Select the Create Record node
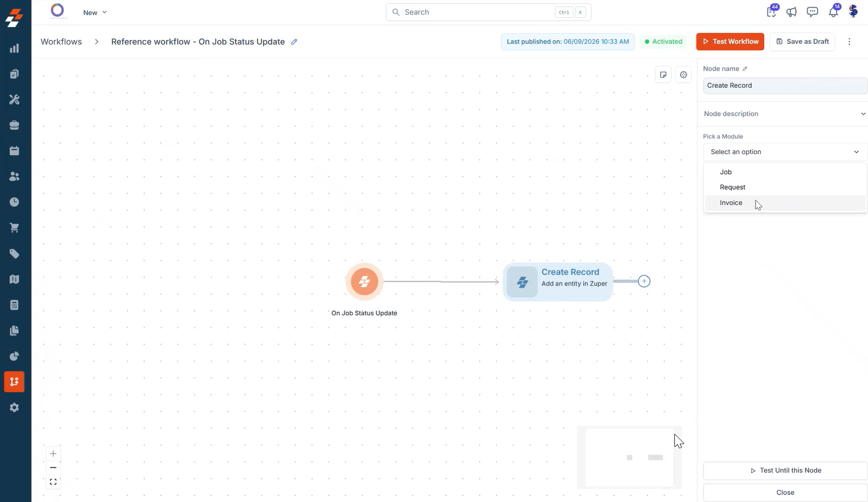The image size is (868, 502). point(558,282)
